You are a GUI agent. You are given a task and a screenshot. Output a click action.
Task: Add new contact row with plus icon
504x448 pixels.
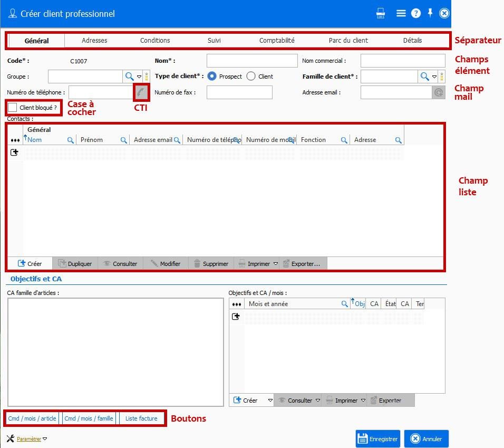(x=14, y=152)
